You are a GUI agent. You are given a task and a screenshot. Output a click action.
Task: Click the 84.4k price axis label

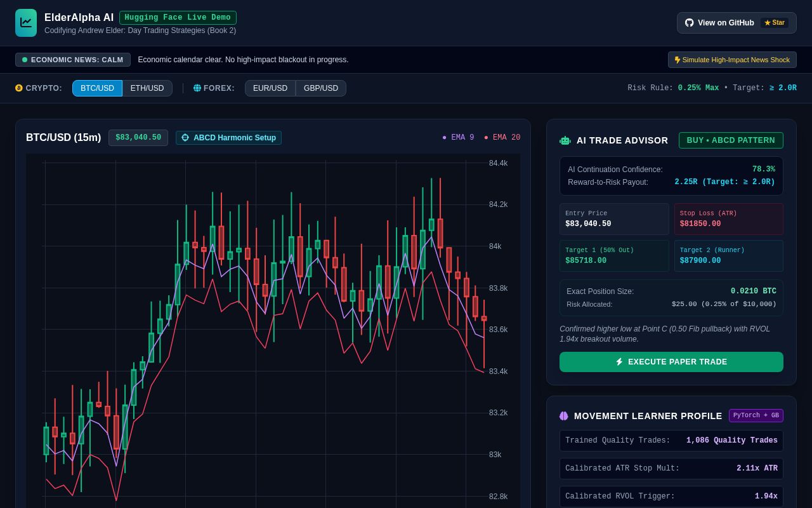pos(498,163)
